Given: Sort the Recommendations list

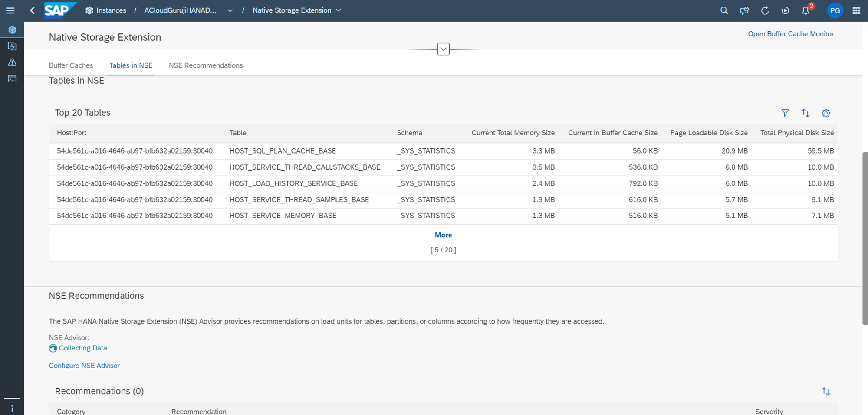Looking at the screenshot, I should click(x=826, y=392).
